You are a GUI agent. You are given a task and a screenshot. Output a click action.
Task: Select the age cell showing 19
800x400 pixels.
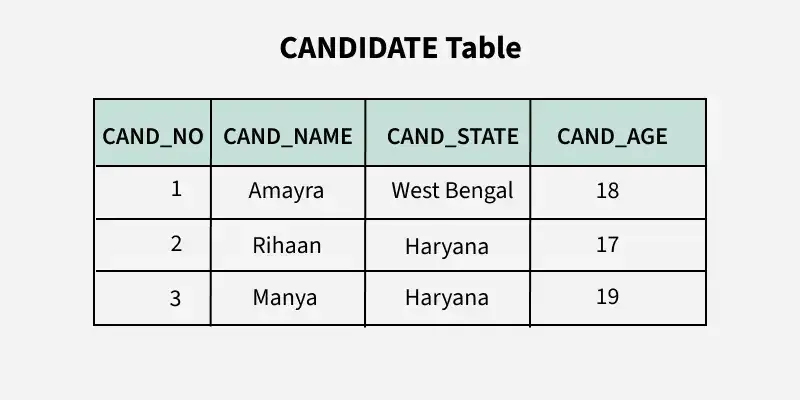coord(618,298)
